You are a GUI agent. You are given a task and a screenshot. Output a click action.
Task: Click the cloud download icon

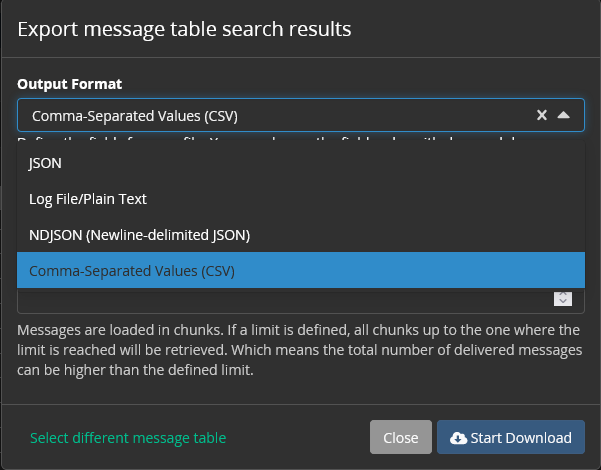[458, 438]
